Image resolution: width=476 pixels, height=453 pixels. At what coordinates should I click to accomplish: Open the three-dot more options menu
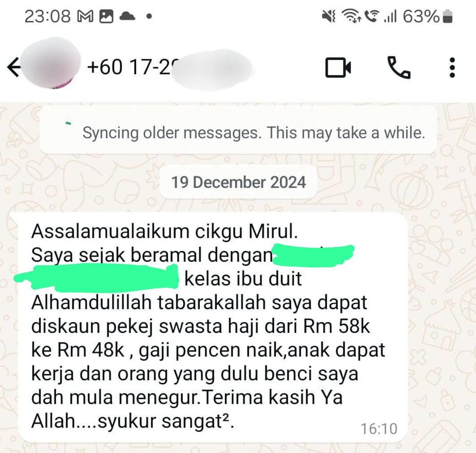452,67
